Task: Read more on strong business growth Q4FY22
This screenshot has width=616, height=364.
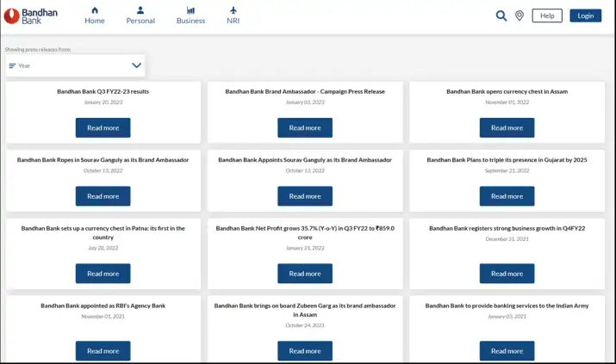Action: tap(507, 274)
